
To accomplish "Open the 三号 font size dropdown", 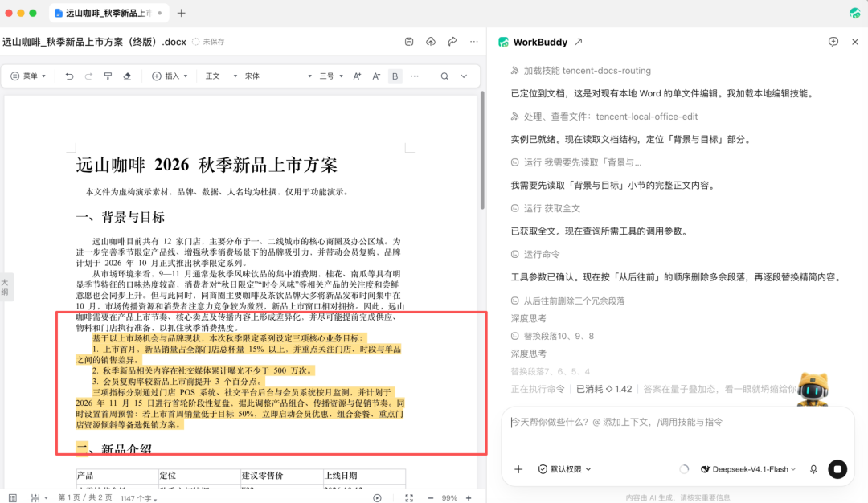I will coord(332,76).
